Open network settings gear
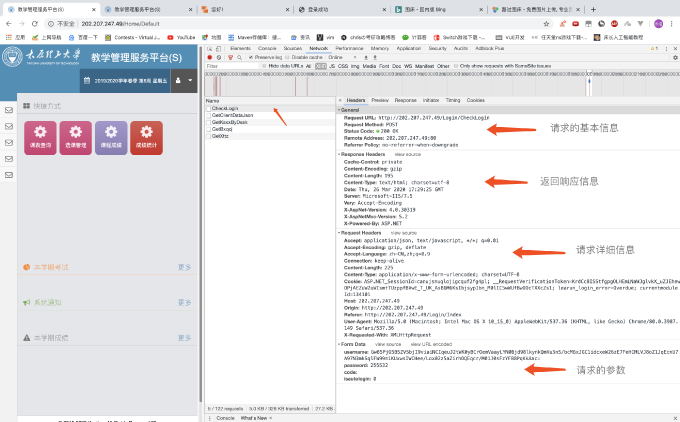The image size is (680, 422). coord(675,57)
